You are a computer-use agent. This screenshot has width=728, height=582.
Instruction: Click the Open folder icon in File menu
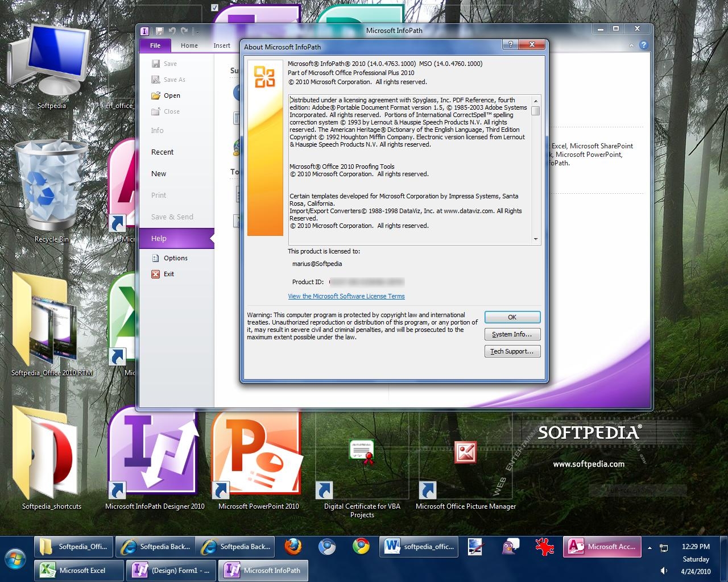point(155,95)
